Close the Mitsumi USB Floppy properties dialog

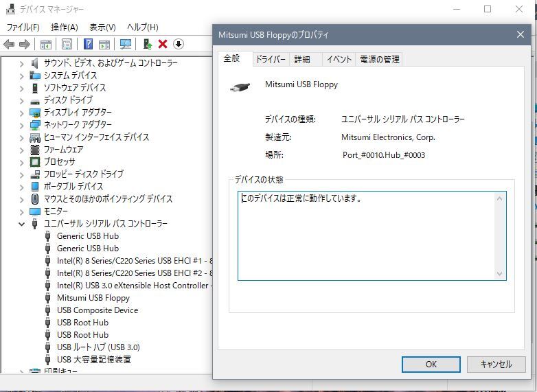tap(521, 34)
